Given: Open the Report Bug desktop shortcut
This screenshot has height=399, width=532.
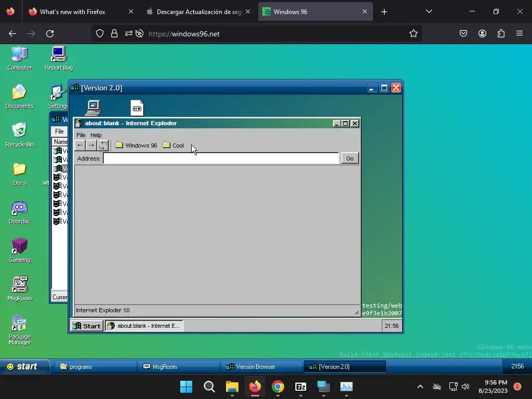Looking at the screenshot, I should (59, 58).
